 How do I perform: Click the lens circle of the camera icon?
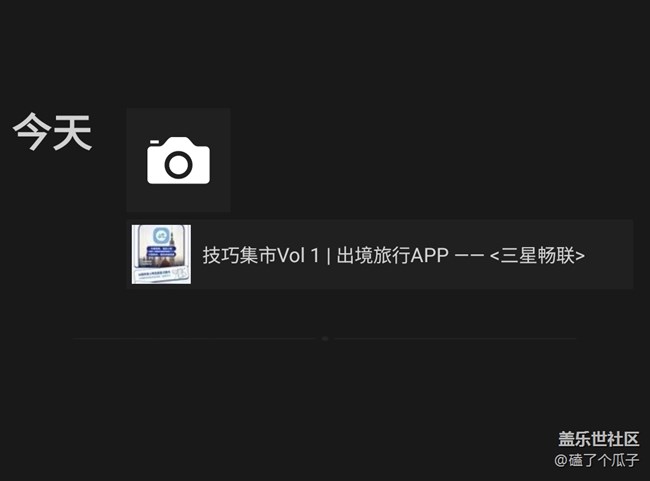(178, 165)
